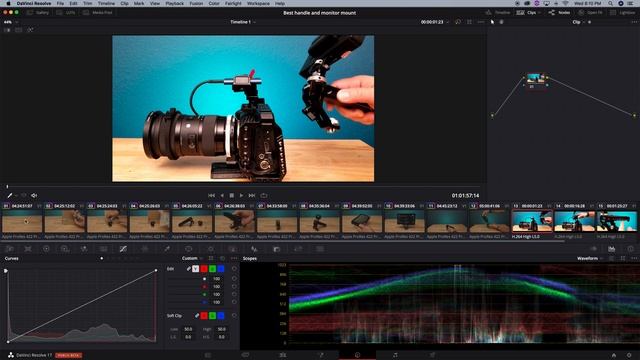Open the Tracker palette
This screenshot has width=640, height=360.
tap(211, 249)
